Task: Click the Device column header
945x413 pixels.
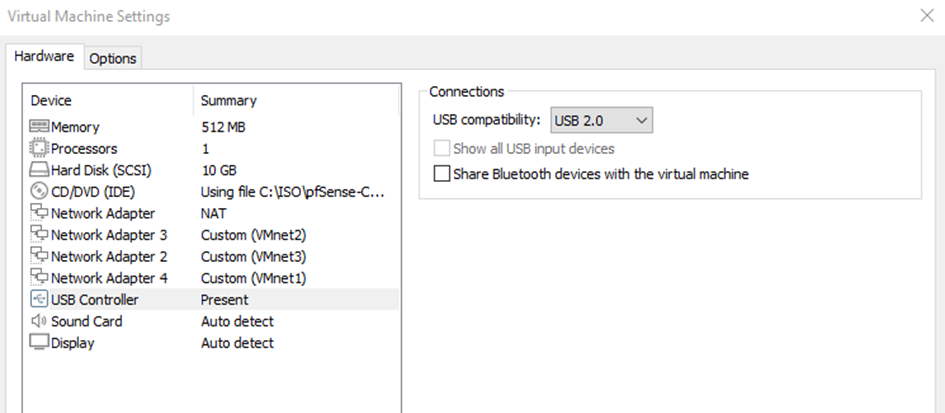Action: pos(108,100)
